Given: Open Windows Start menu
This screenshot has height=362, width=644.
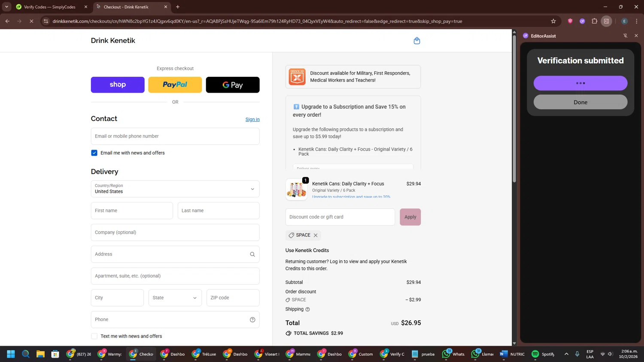Looking at the screenshot, I should (x=11, y=354).
